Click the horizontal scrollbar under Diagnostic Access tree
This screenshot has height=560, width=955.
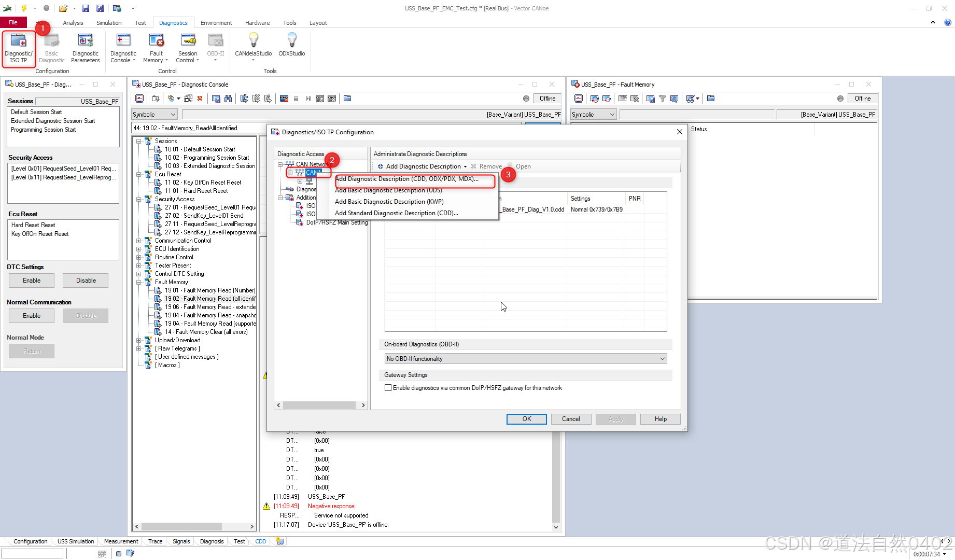320,405
